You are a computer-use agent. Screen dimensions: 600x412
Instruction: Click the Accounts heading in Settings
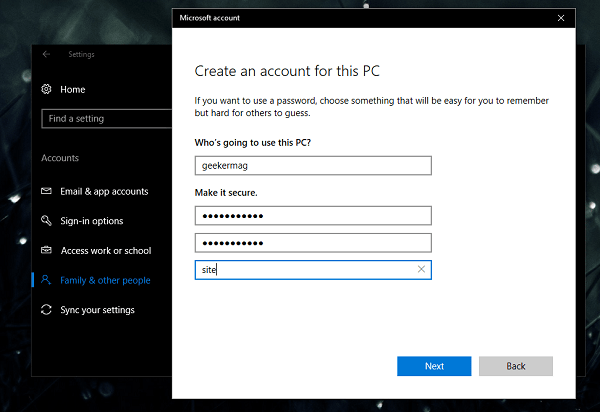(60, 158)
